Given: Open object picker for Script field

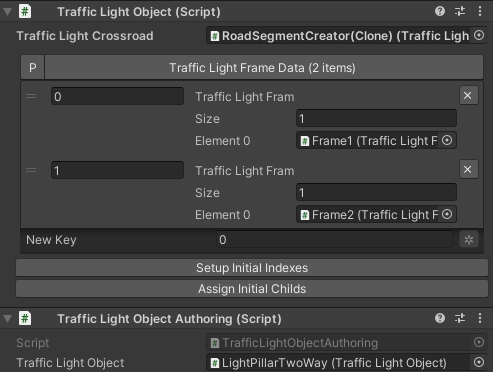Looking at the screenshot, I should click(x=479, y=342).
